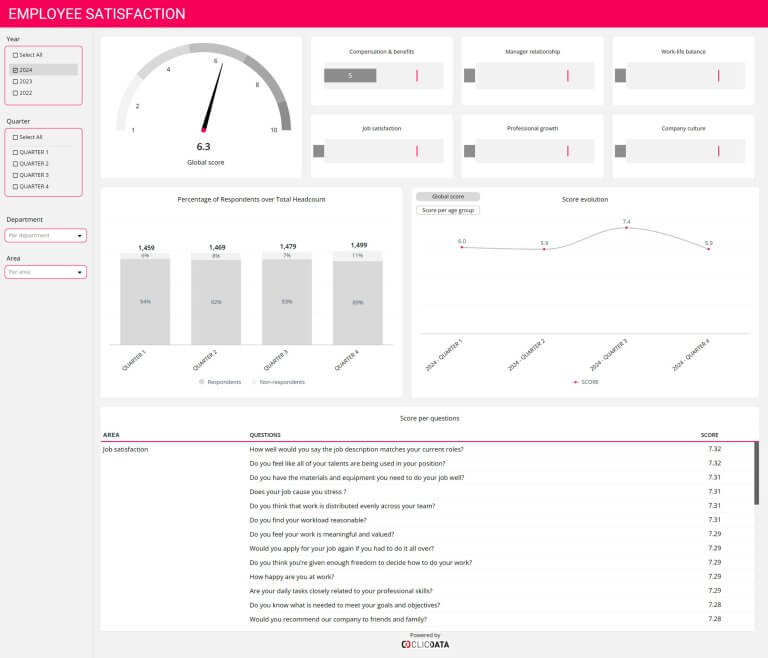Click the ClicData logo in the footer
This screenshot has height=658, width=768.
click(x=425, y=645)
